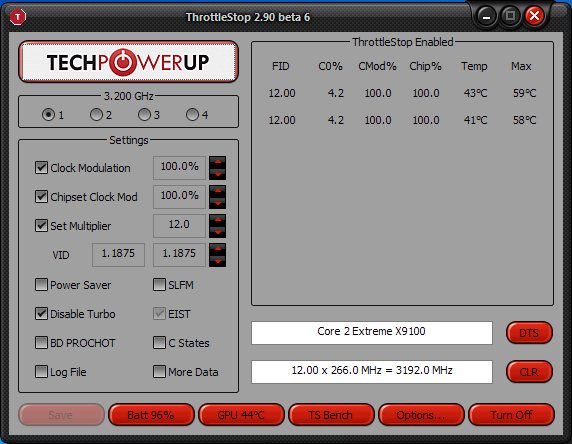Toggle the EIST checkbox
This screenshot has height=444, width=572.
pyautogui.click(x=159, y=313)
